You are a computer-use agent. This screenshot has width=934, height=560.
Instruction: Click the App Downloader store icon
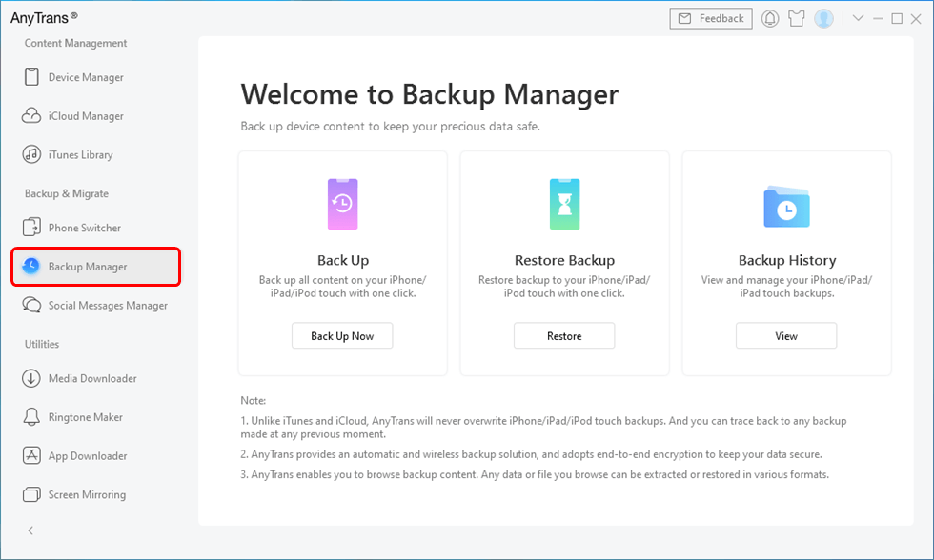tap(31, 455)
